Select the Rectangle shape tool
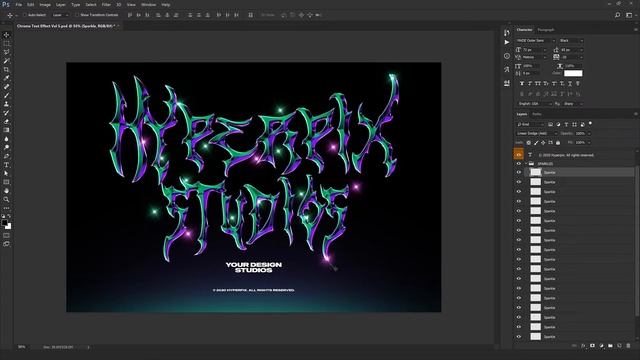 click(x=6, y=182)
